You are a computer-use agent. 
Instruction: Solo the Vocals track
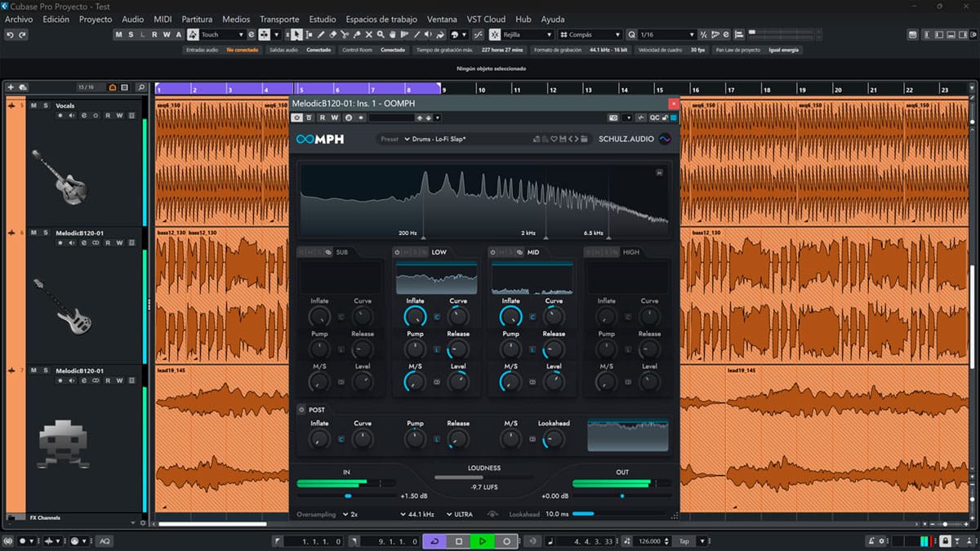[x=46, y=105]
